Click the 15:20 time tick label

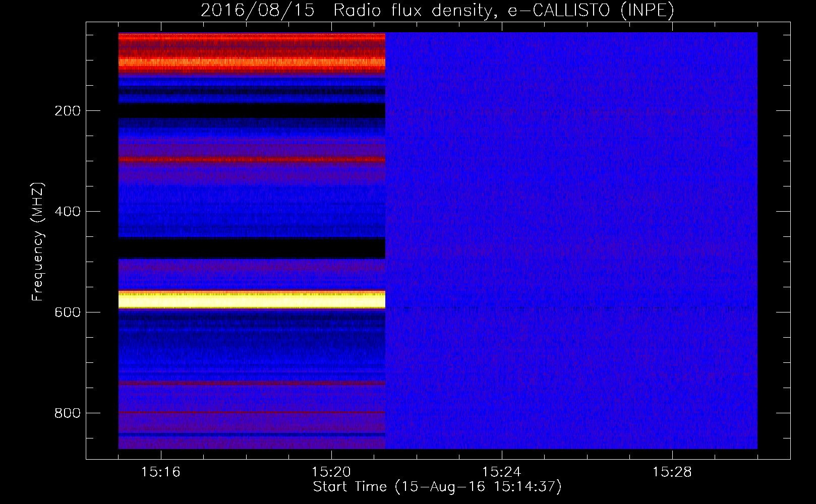pyautogui.click(x=331, y=472)
